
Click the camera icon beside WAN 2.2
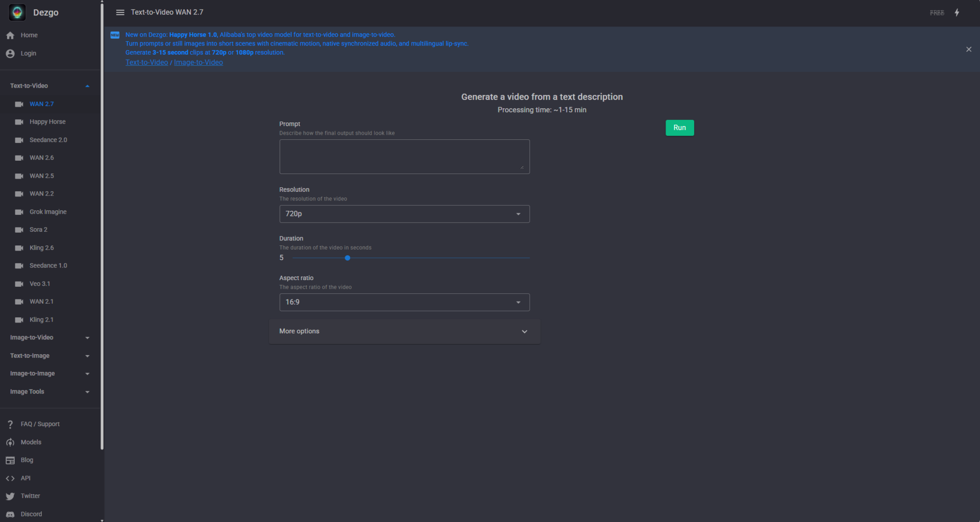coord(19,194)
